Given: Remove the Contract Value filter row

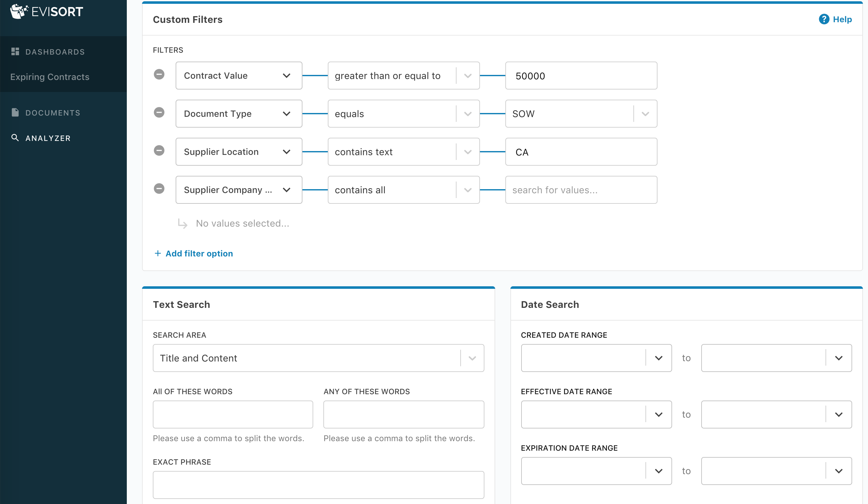Looking at the screenshot, I should point(159,75).
